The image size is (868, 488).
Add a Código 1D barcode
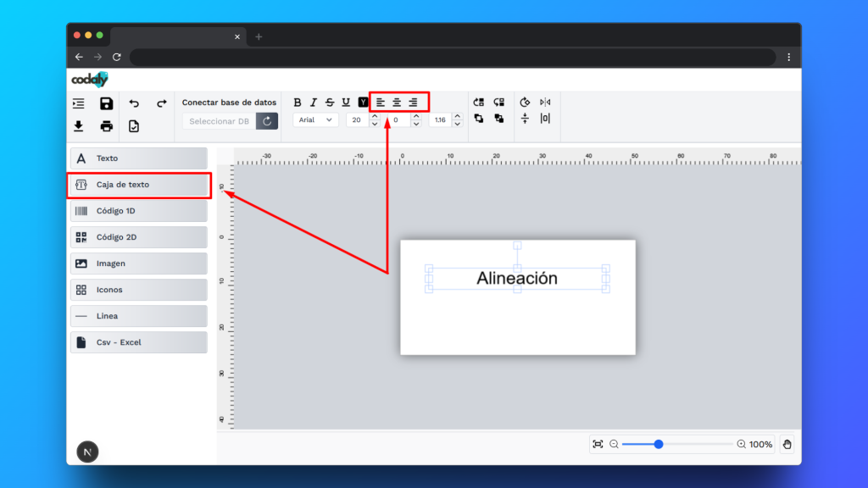point(139,211)
